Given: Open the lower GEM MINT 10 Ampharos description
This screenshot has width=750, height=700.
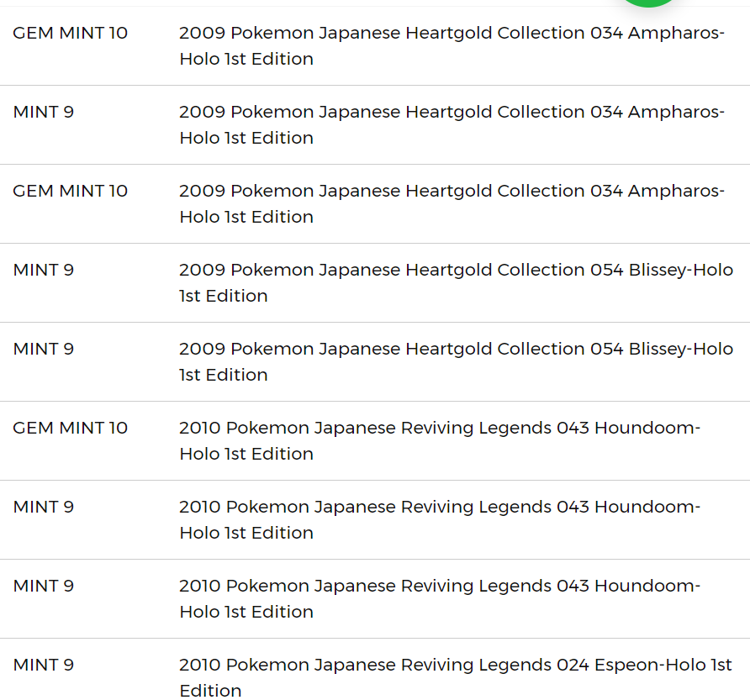Looking at the screenshot, I should (452, 203).
